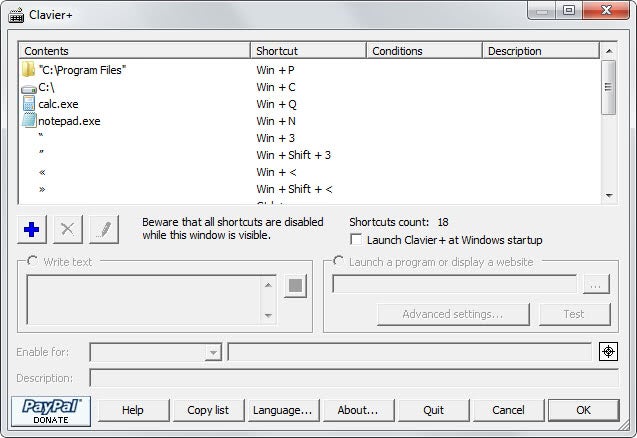Maximize the Clavier+ window
637x438 pixels.
(569, 10)
